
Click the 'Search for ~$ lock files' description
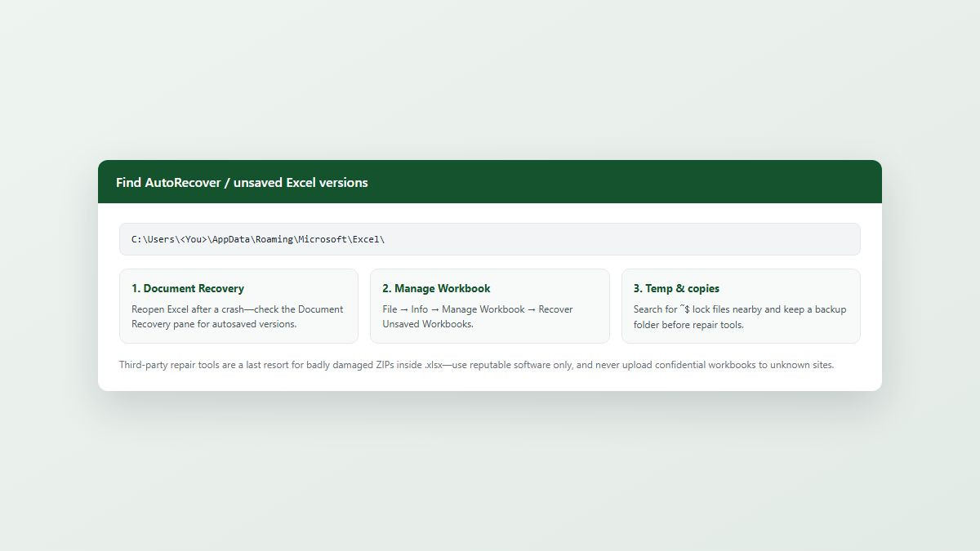click(740, 317)
